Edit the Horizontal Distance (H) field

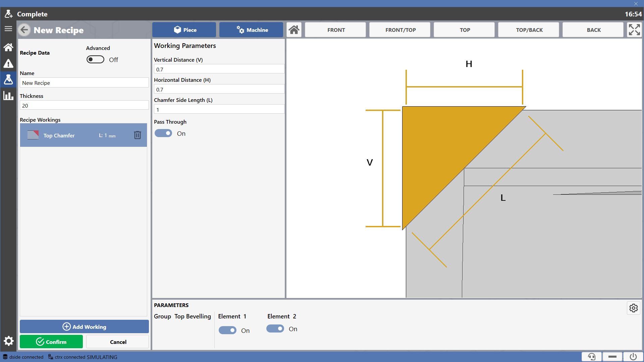219,89
